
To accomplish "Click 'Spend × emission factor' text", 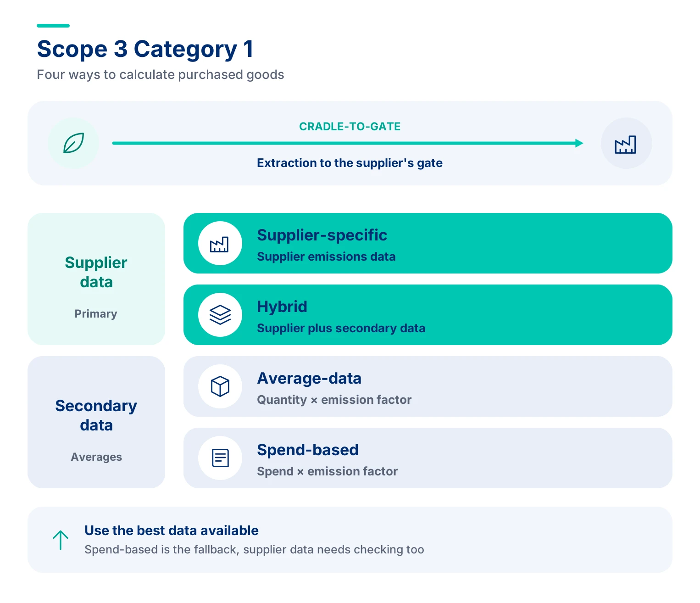I will (x=328, y=471).
